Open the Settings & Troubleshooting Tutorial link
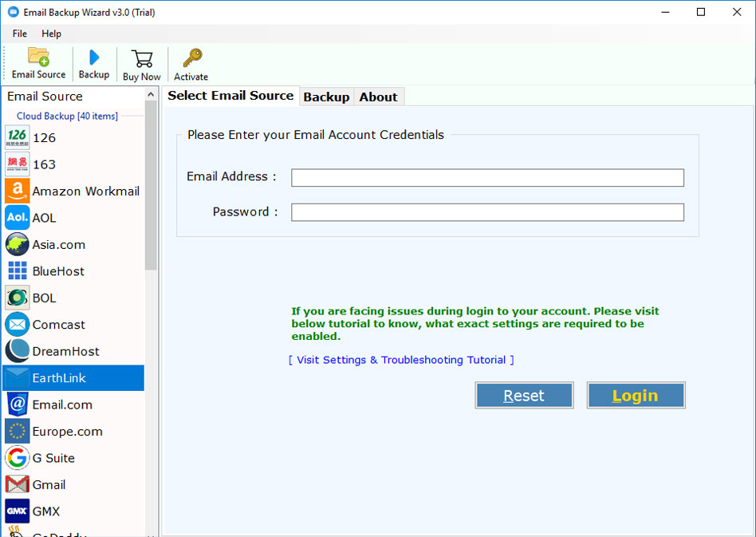Image resolution: width=756 pixels, height=537 pixels. [401, 360]
